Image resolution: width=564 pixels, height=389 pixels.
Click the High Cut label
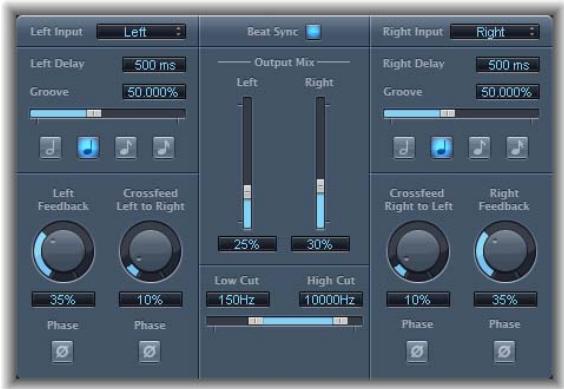pos(331,280)
